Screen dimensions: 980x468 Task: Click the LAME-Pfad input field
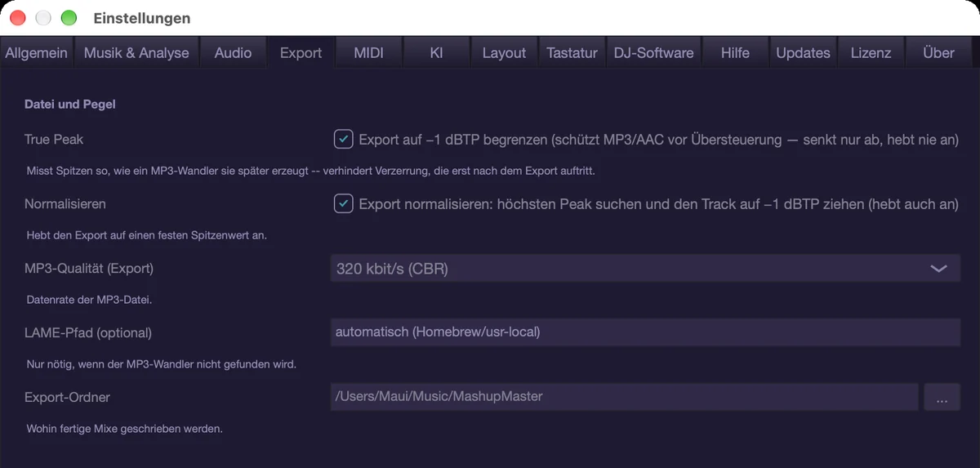pos(645,332)
